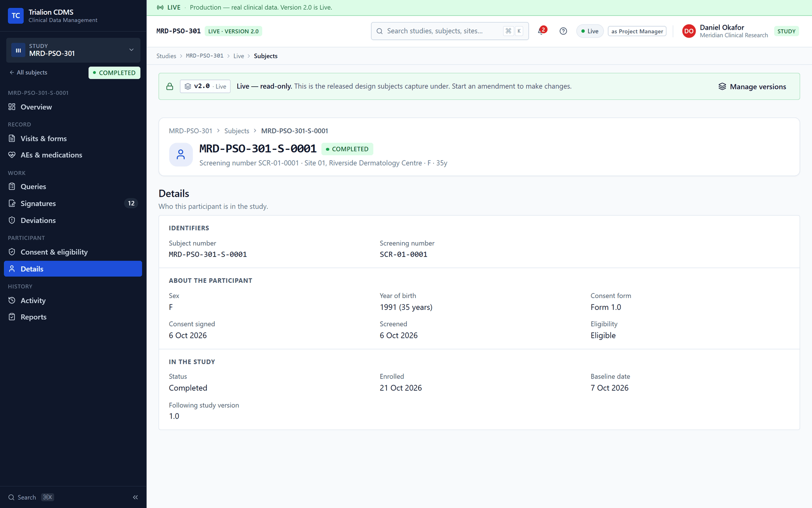Click the Baseline date '7 Oct 2026'
Image resolution: width=812 pixels, height=508 pixels.
click(x=609, y=388)
